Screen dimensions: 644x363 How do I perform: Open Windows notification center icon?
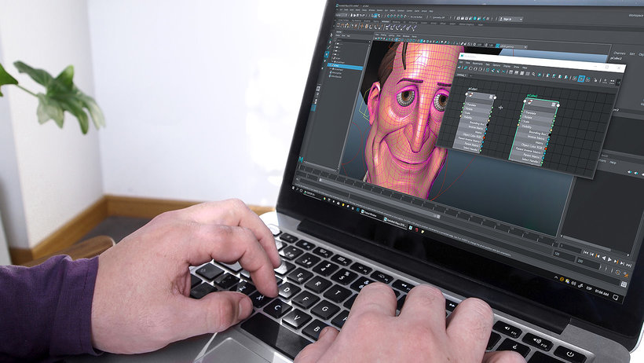click(x=615, y=297)
